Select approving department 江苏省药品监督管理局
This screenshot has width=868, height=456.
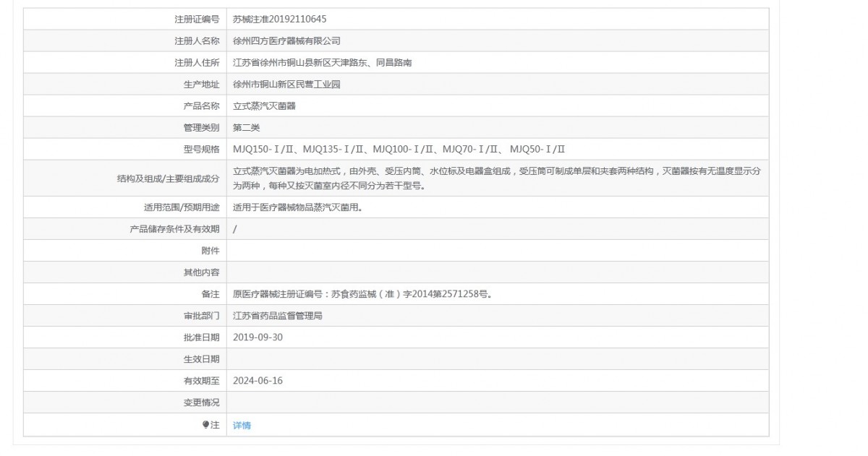277,316
